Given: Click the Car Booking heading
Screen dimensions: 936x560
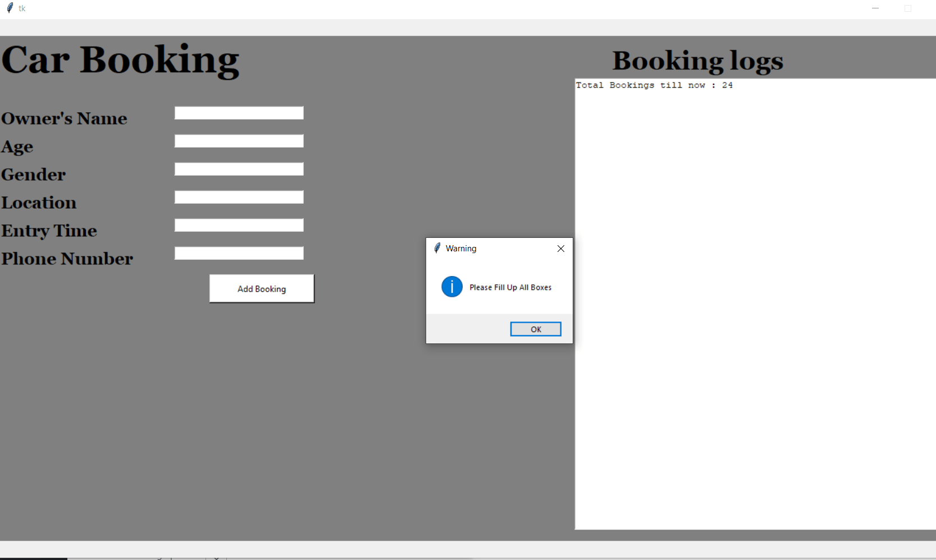Looking at the screenshot, I should tap(120, 59).
